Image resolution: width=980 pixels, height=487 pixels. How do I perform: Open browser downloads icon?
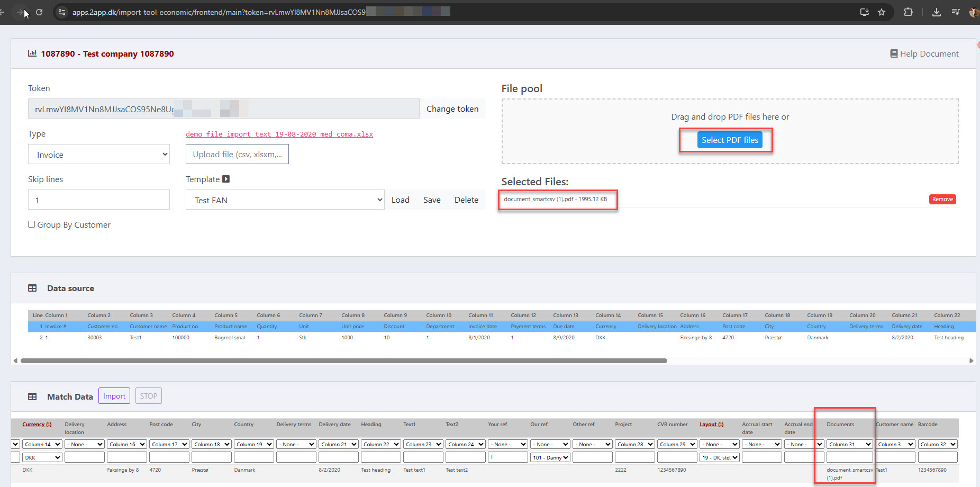[x=936, y=12]
